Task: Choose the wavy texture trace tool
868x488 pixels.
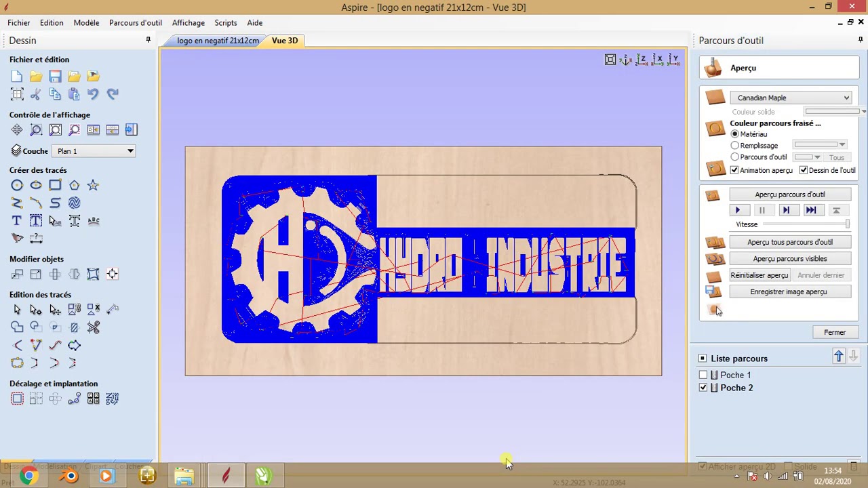Action: (74, 203)
